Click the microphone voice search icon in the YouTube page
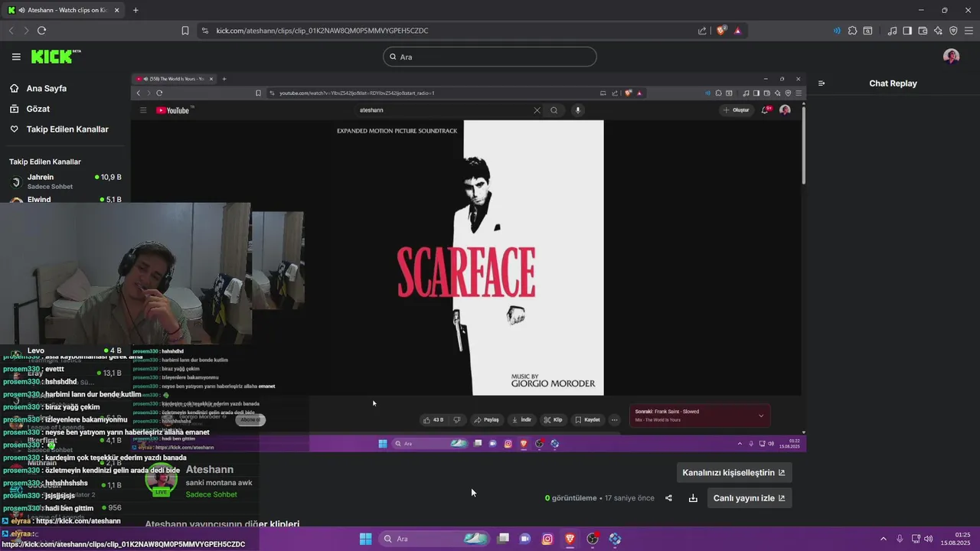Viewport: 980px width, 551px height. tap(578, 110)
